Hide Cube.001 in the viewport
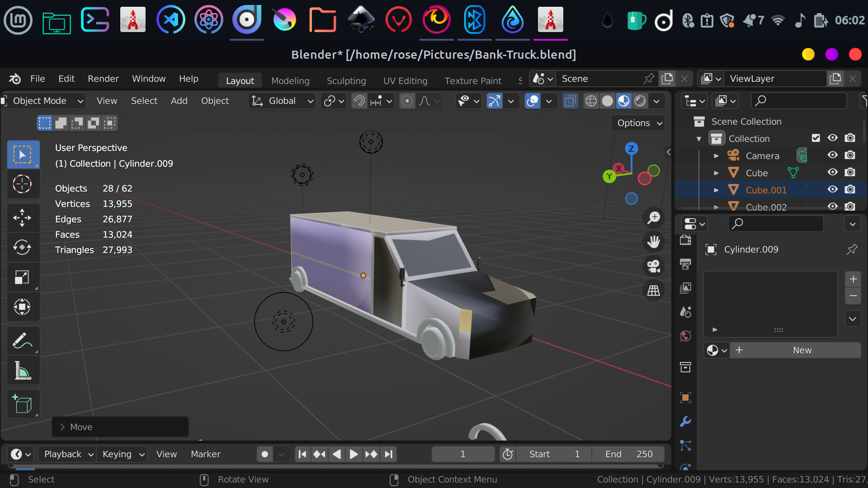The image size is (868, 488). coord(833,190)
